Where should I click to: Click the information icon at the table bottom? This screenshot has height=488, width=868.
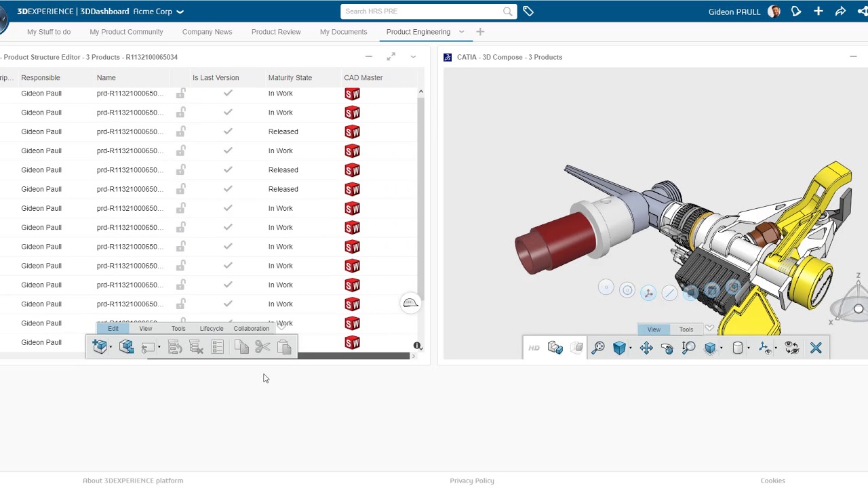pyautogui.click(x=418, y=346)
